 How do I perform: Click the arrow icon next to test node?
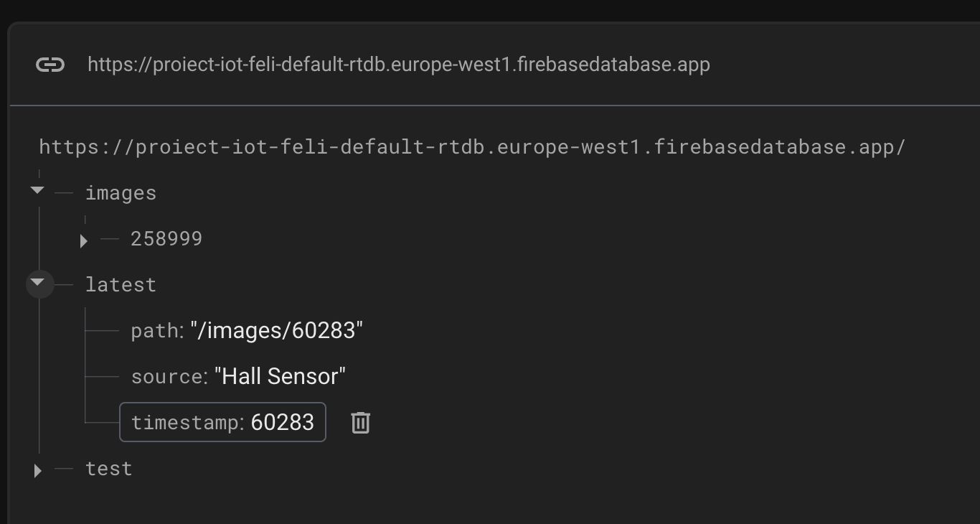pos(37,471)
